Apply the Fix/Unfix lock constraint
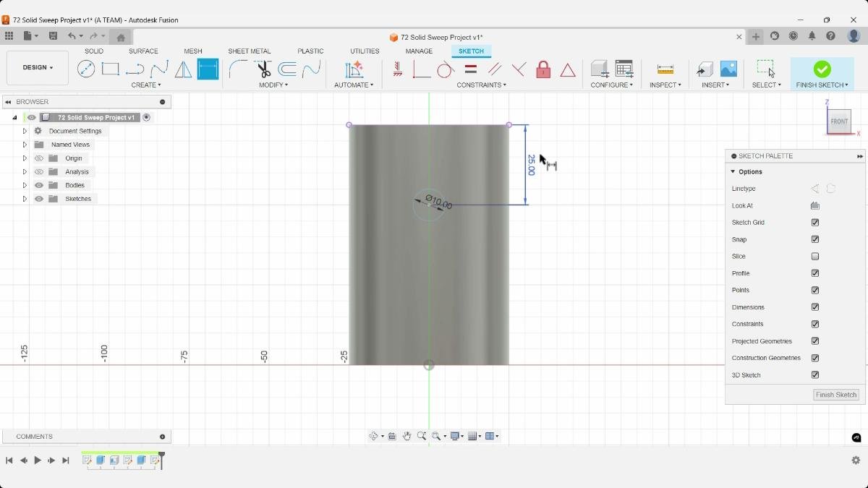The image size is (868, 488). tap(543, 69)
